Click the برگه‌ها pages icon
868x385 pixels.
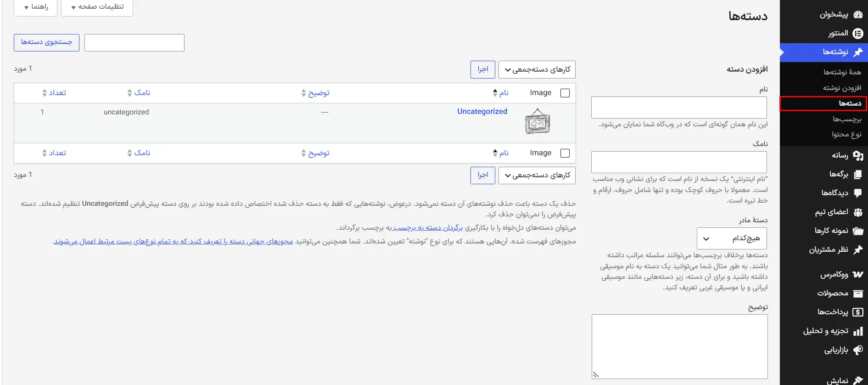pos(858,175)
